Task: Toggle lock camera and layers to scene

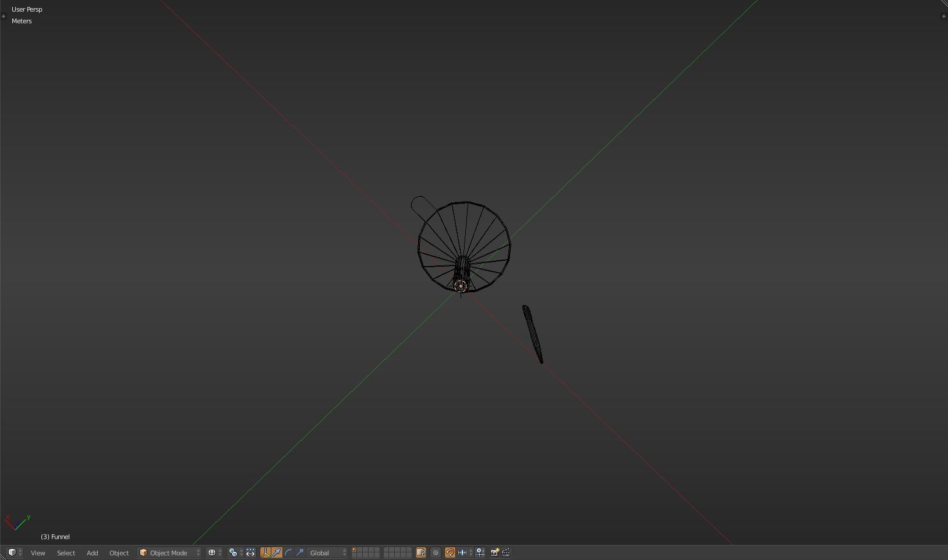Action: 421,552
